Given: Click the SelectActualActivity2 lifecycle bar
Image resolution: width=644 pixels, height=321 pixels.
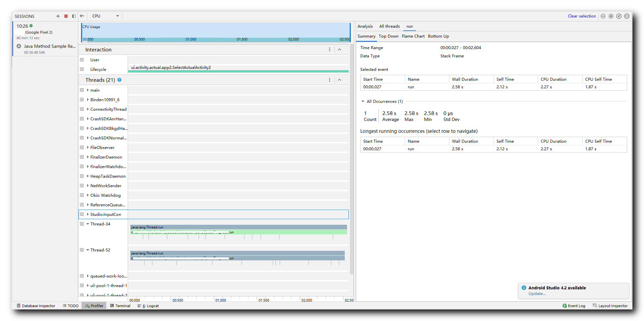Looking at the screenshot, I should 238,71.
